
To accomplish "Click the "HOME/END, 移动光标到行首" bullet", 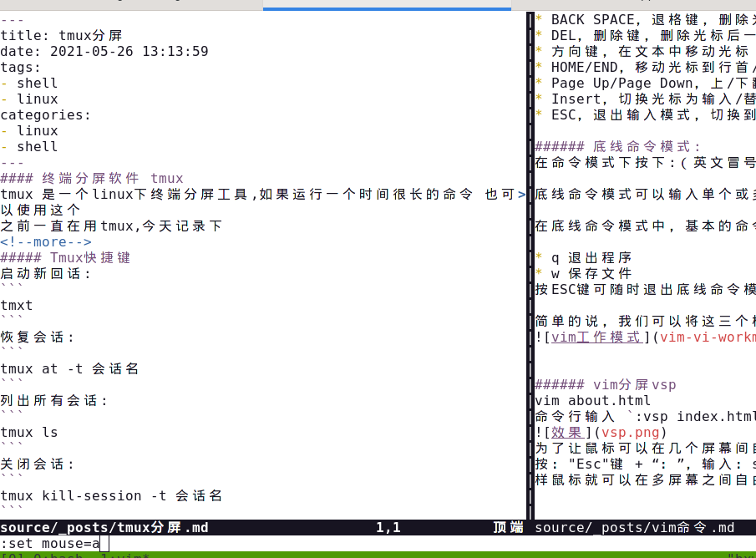I will [646, 68].
